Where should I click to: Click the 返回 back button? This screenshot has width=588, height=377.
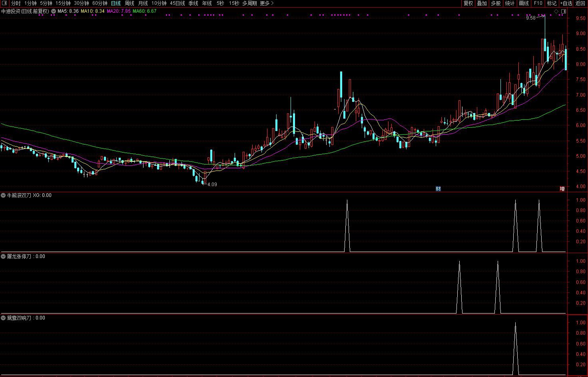(580, 3)
